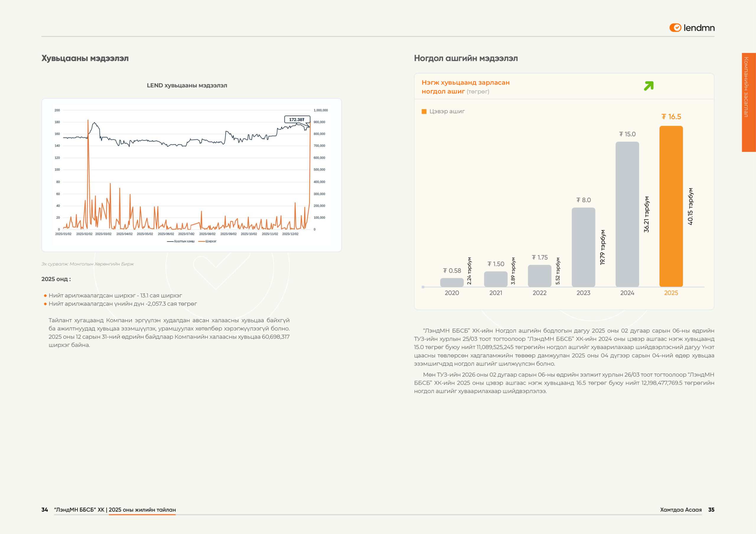The image size is (756, 534).
Task: Click the orange 2025 dividend bar
Action: pyautogui.click(x=671, y=206)
